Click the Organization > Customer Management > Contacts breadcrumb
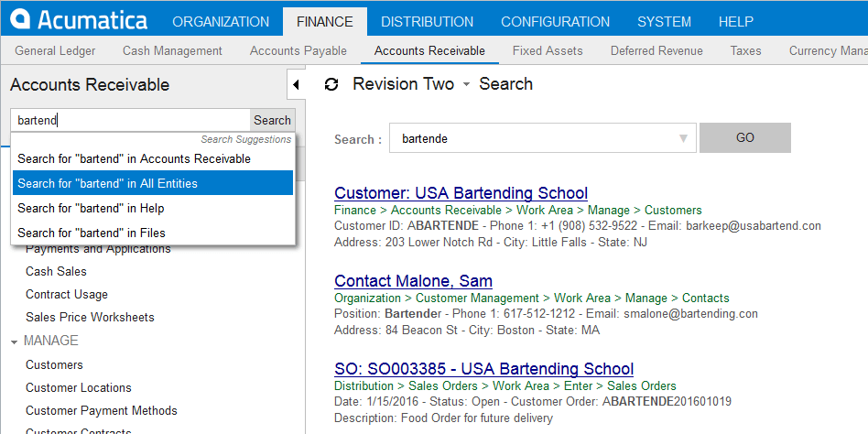Image resolution: width=868 pixels, height=434 pixels. point(532,298)
